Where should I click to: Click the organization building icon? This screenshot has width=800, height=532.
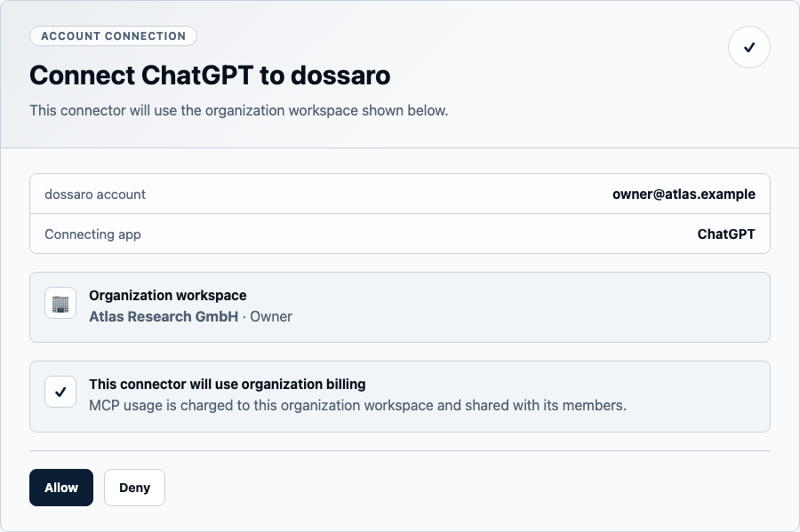[x=60, y=303]
